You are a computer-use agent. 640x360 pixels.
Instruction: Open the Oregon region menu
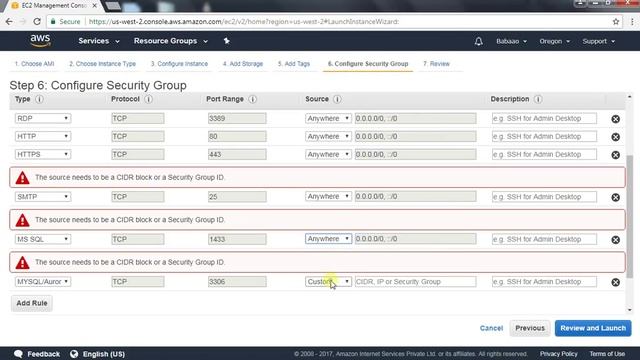(555, 41)
